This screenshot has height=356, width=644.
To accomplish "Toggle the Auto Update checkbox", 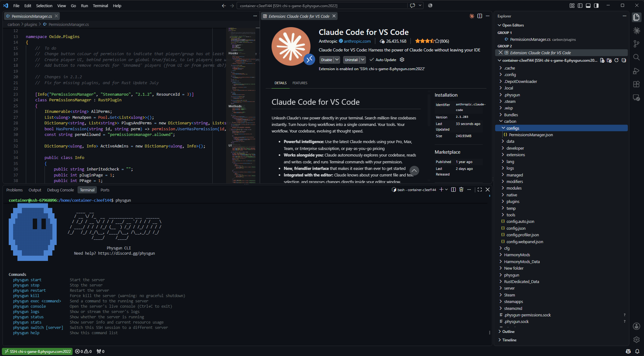I will point(372,60).
